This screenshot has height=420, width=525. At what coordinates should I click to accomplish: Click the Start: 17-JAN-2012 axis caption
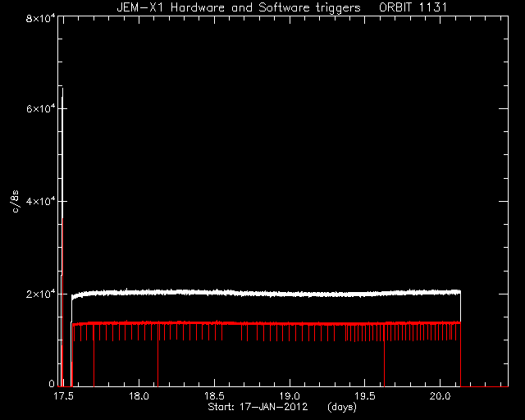(x=258, y=407)
